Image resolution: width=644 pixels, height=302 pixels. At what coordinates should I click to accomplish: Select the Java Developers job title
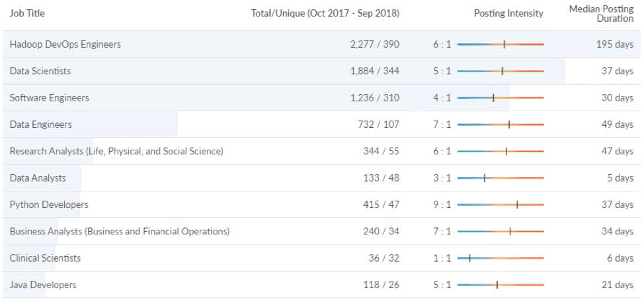43,285
